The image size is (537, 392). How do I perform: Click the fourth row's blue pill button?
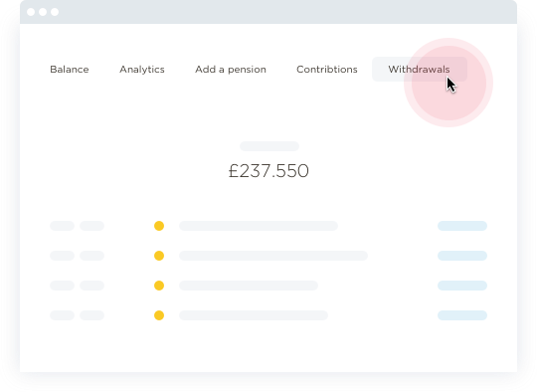pos(462,315)
